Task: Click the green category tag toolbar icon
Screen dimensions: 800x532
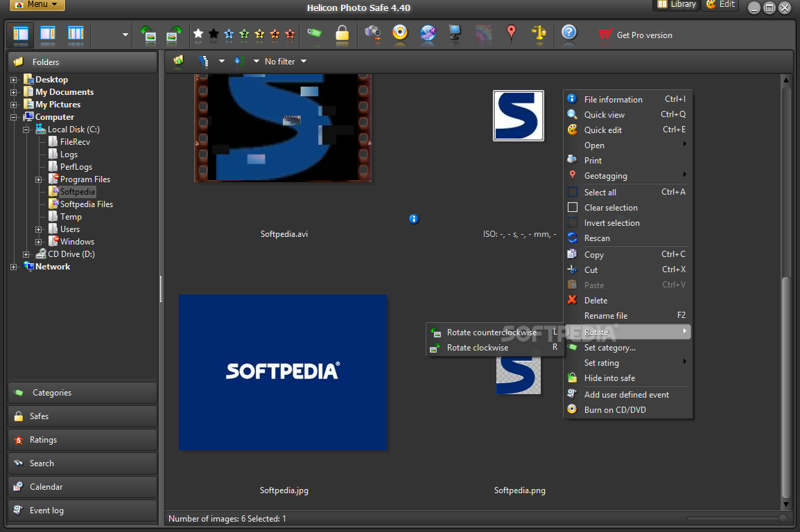Action: [x=314, y=33]
